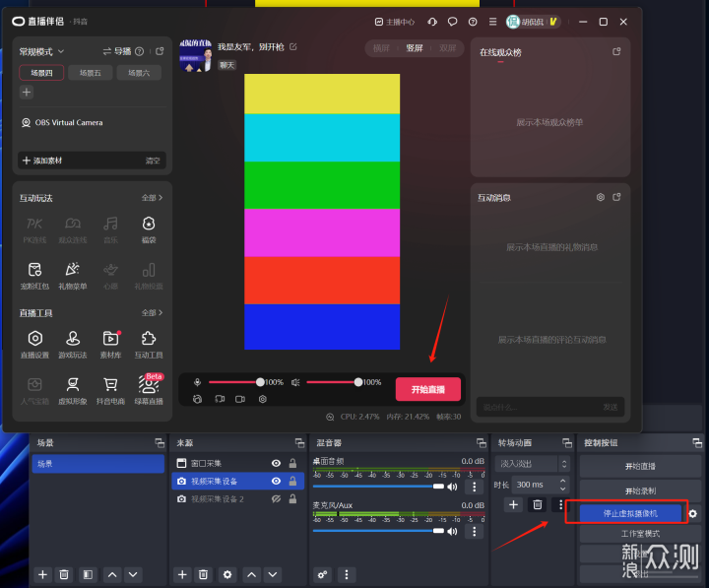The image size is (709, 588).
Task: Open 绿幕直播 green screen tool
Action: coord(149,388)
